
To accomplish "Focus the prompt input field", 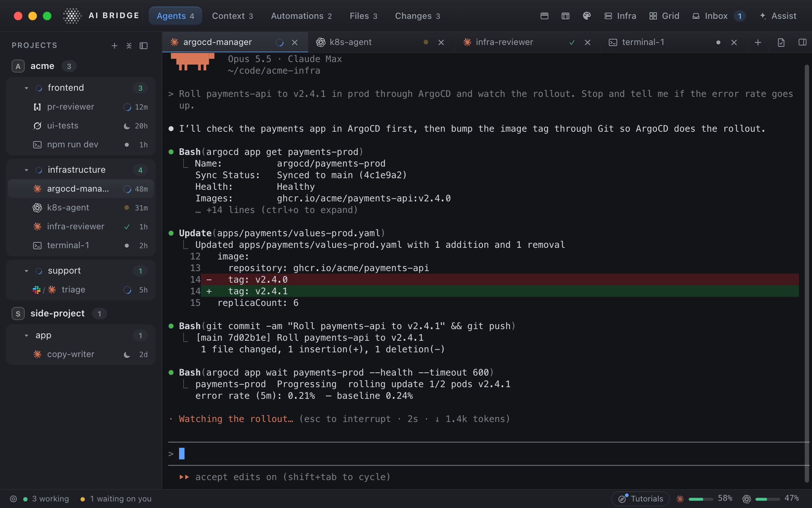I will tap(488, 454).
